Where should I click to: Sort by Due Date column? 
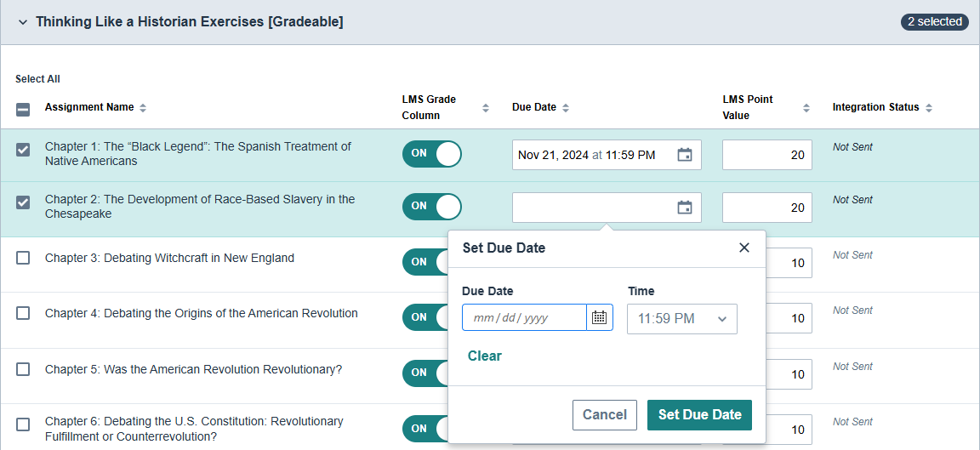[566, 107]
